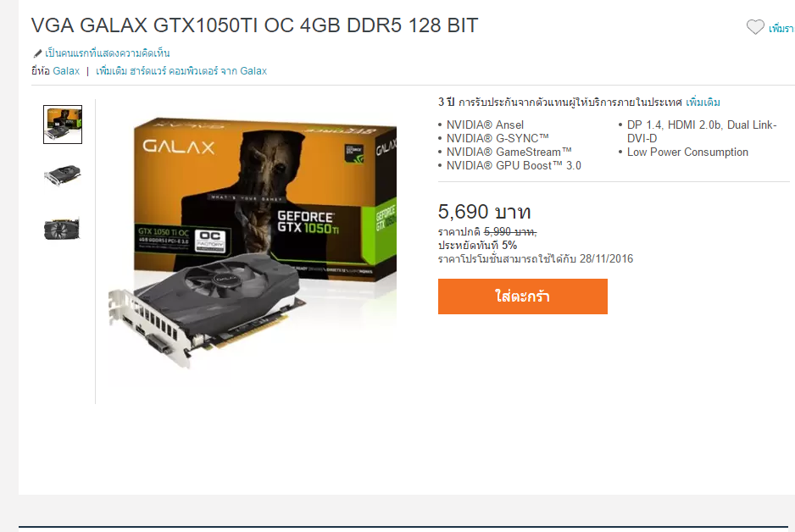Image resolution: width=795 pixels, height=532 pixels.
Task: Open the warranty 'more info' link
Action: (703, 103)
